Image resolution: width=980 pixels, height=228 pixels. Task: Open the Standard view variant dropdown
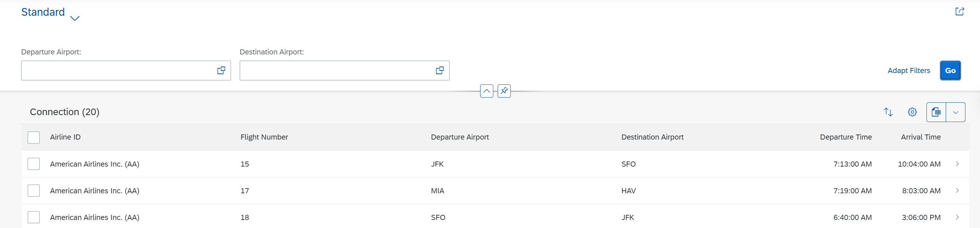(75, 18)
